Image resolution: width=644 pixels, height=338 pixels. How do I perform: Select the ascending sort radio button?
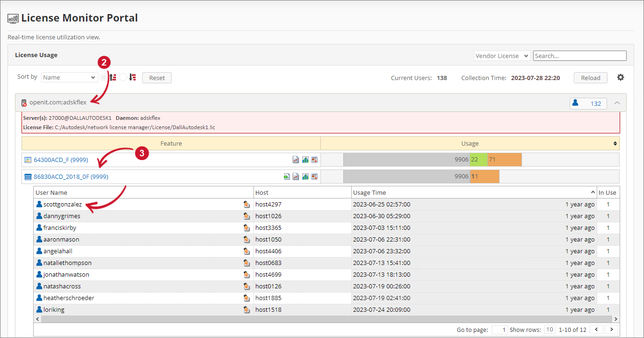click(x=103, y=77)
